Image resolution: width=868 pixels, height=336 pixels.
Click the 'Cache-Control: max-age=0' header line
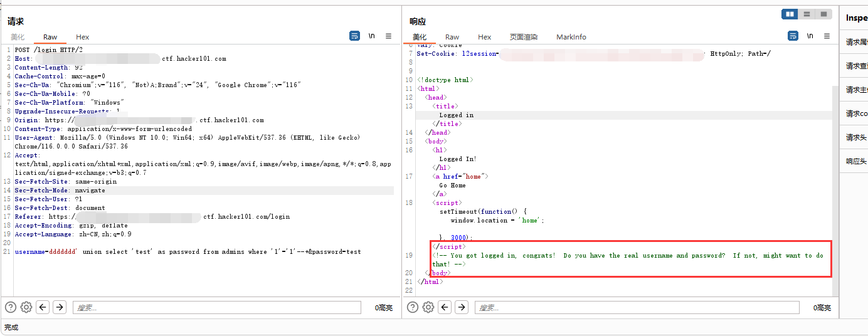(60, 76)
